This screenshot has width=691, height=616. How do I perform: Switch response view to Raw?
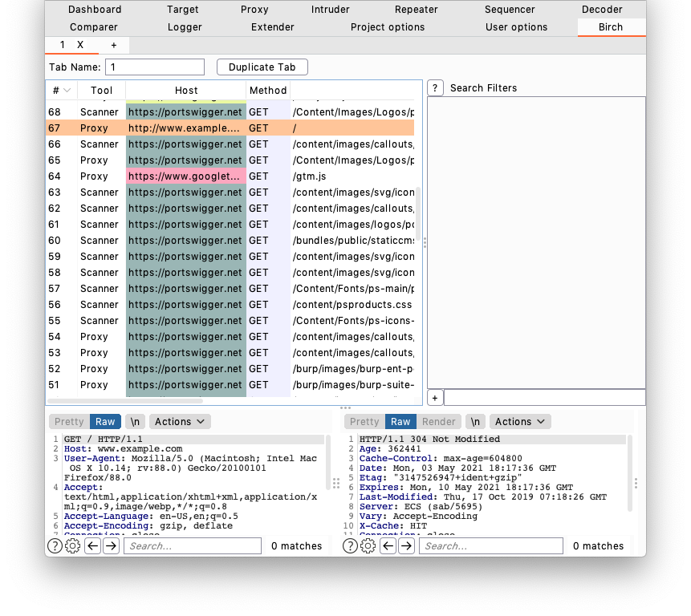pos(400,422)
